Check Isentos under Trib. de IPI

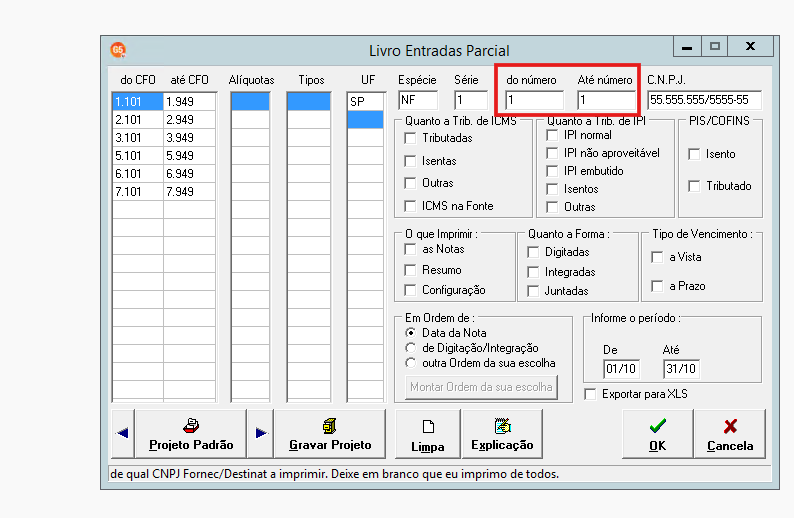click(x=552, y=189)
